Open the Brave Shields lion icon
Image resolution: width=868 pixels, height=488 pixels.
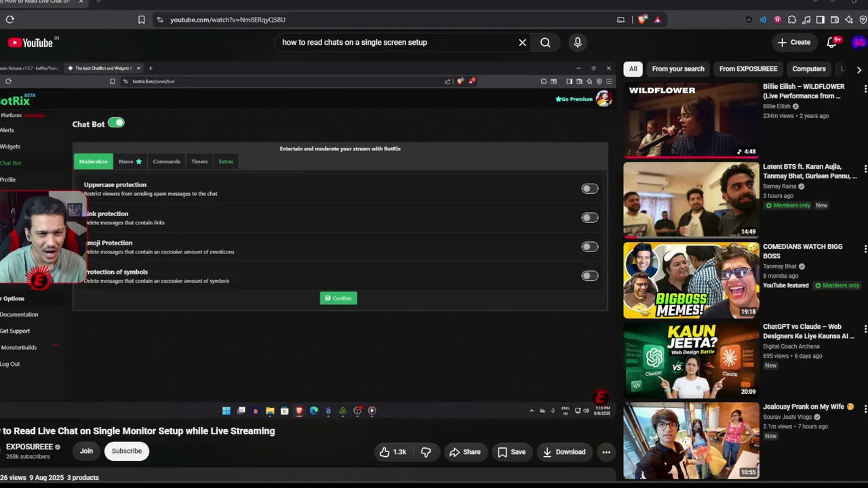(x=642, y=20)
